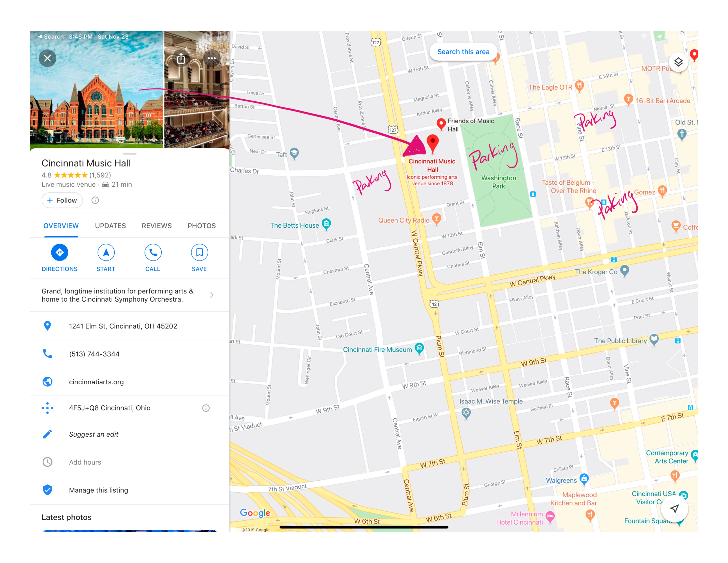Expand the venue description chevron
The width and height of the screenshot is (728, 563).
tap(212, 295)
